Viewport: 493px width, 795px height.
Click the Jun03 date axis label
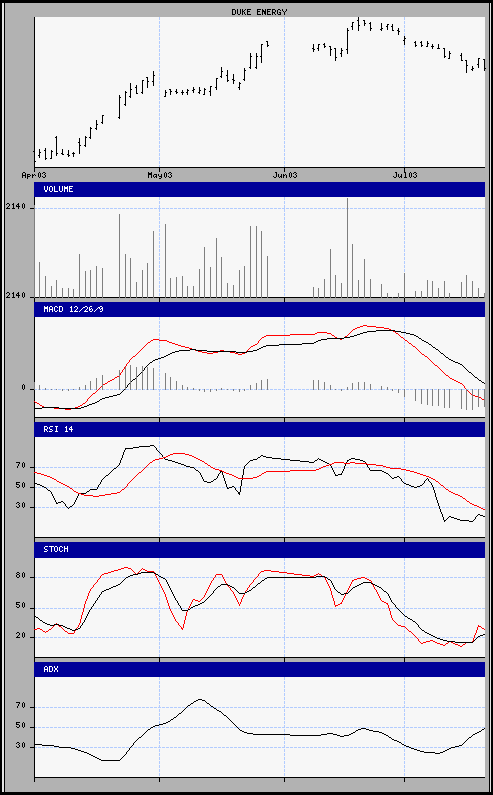pyautogui.click(x=284, y=175)
